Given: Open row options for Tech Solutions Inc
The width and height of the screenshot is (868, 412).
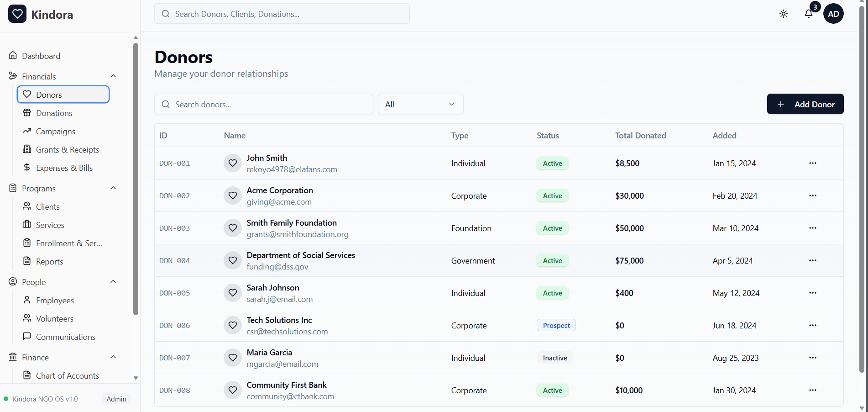Looking at the screenshot, I should 812,325.
